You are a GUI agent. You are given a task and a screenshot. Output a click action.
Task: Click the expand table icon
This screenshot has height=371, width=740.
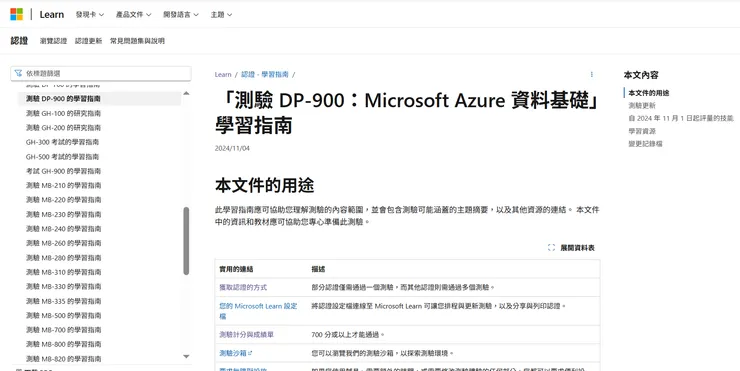(551, 248)
